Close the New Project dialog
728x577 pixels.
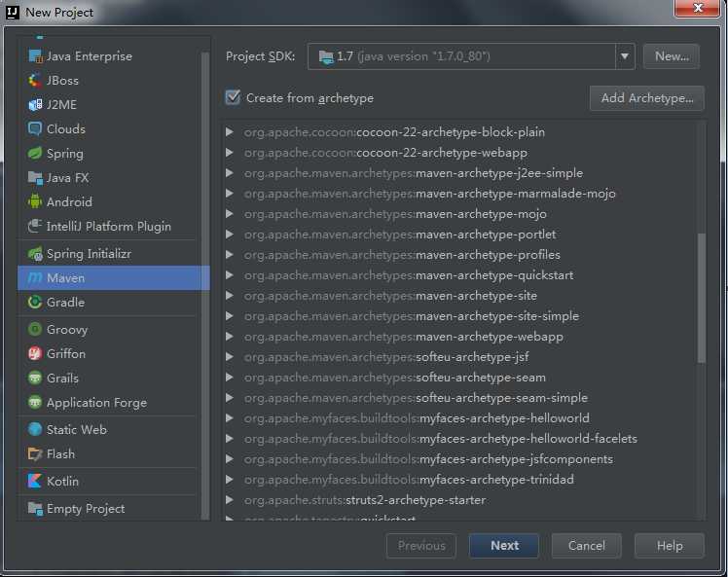[x=698, y=8]
